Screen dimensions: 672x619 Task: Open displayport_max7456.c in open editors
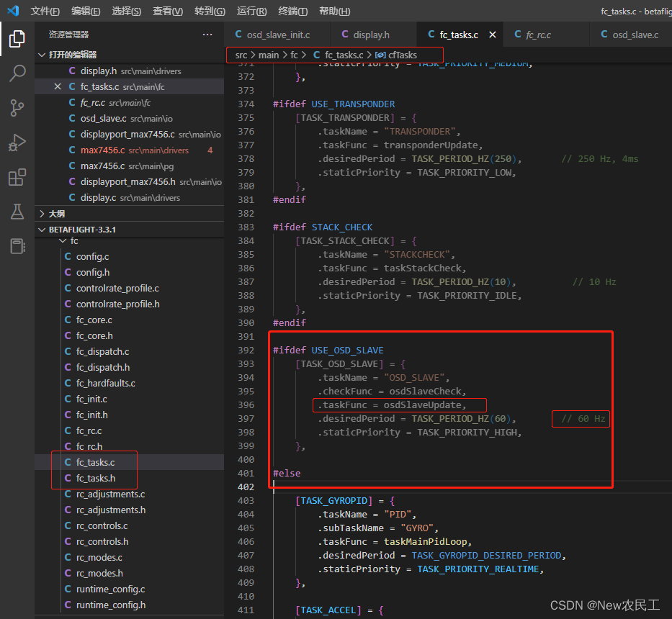click(130, 135)
